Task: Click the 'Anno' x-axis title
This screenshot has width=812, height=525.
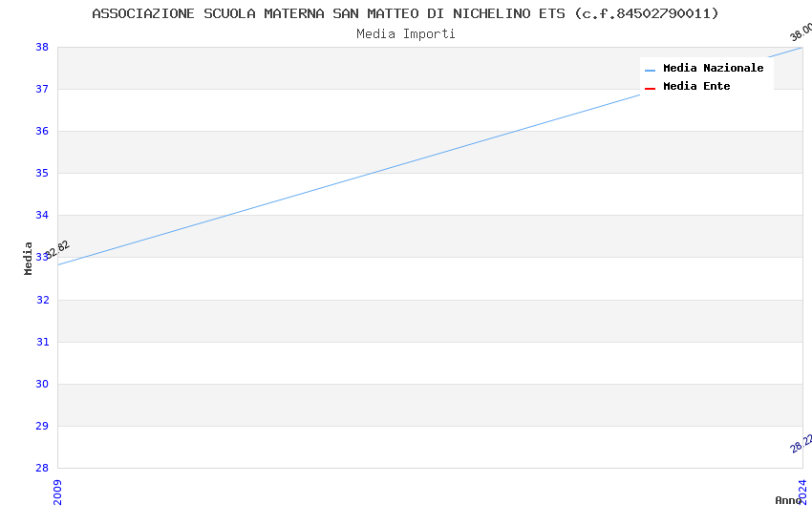Action: (x=788, y=500)
